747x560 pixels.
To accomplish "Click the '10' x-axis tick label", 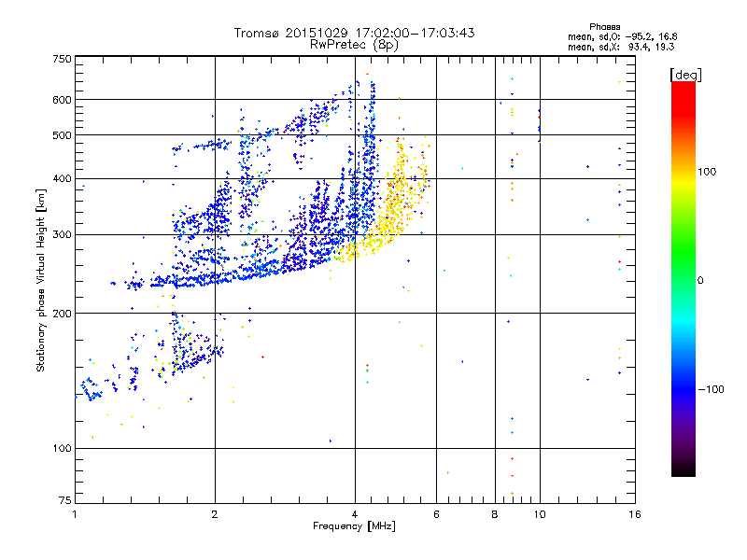I will 540,514.
